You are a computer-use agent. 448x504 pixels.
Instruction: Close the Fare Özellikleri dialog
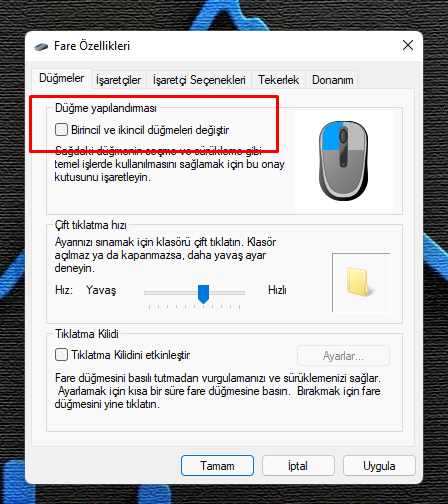[408, 45]
